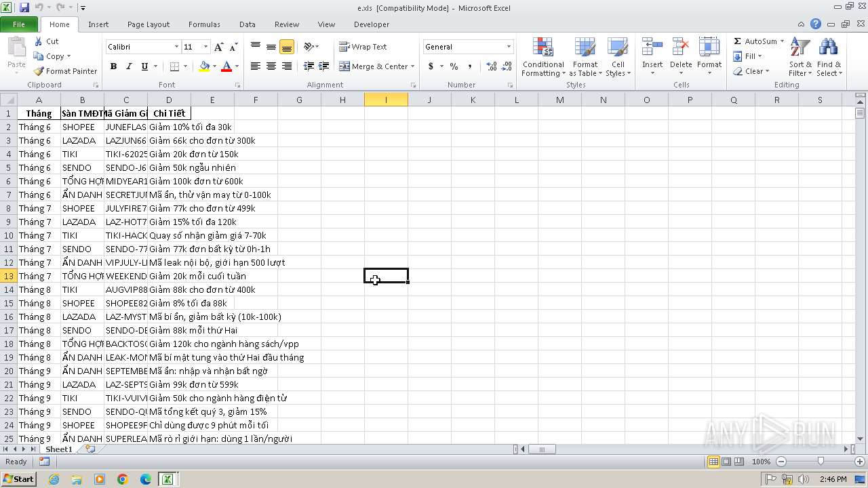Screen dimensions: 868x488
Task: Open the font size dropdown
Action: pos(206,47)
